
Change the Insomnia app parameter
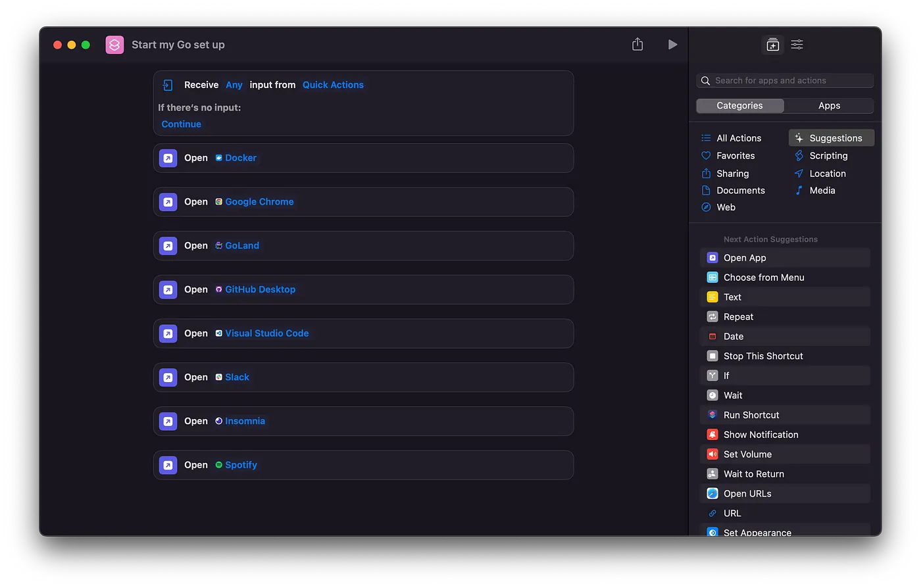point(240,421)
